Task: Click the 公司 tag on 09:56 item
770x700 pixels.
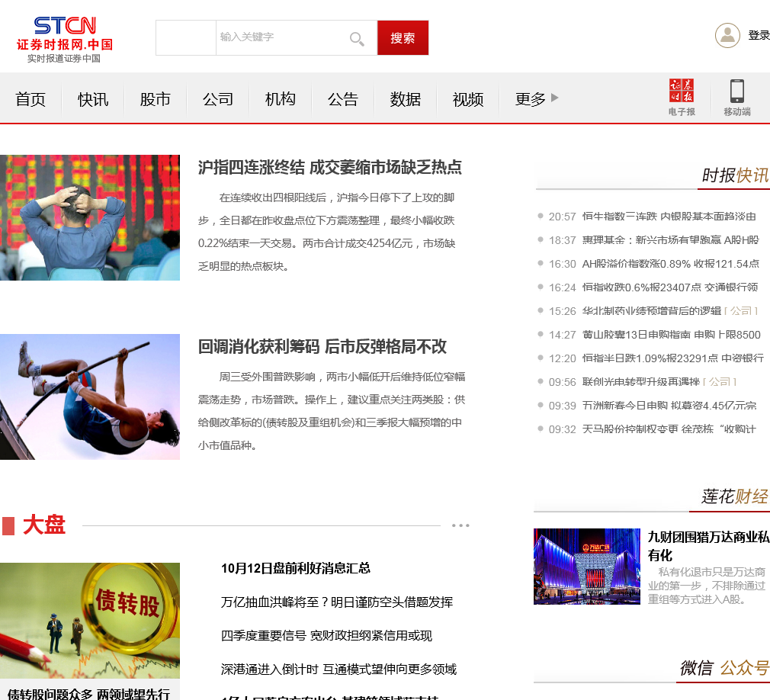Action: tap(720, 382)
